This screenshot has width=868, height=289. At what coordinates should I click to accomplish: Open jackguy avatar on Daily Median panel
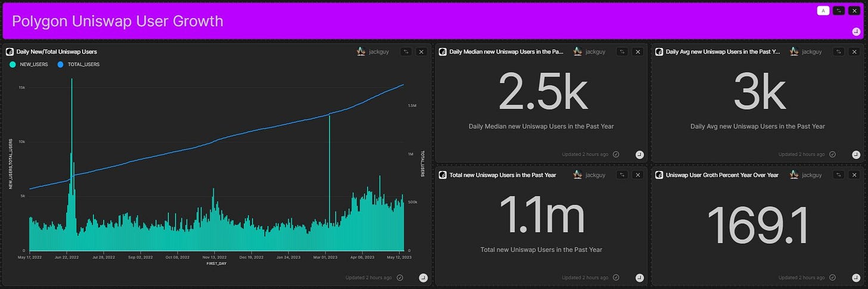(578, 52)
